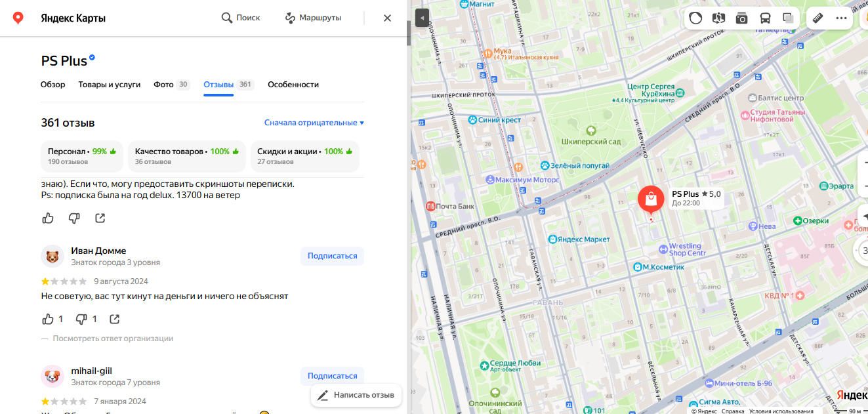Click the 361 отзыв heading
The height and width of the screenshot is (414, 868).
[68, 123]
